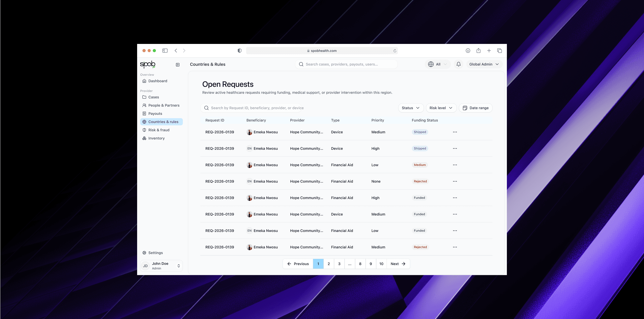The height and width of the screenshot is (319, 644).
Task: Go to Previous page
Action: pyautogui.click(x=298, y=264)
